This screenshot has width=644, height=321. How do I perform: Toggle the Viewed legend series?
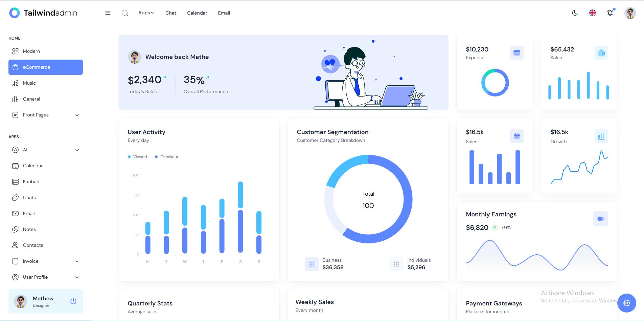pyautogui.click(x=137, y=157)
